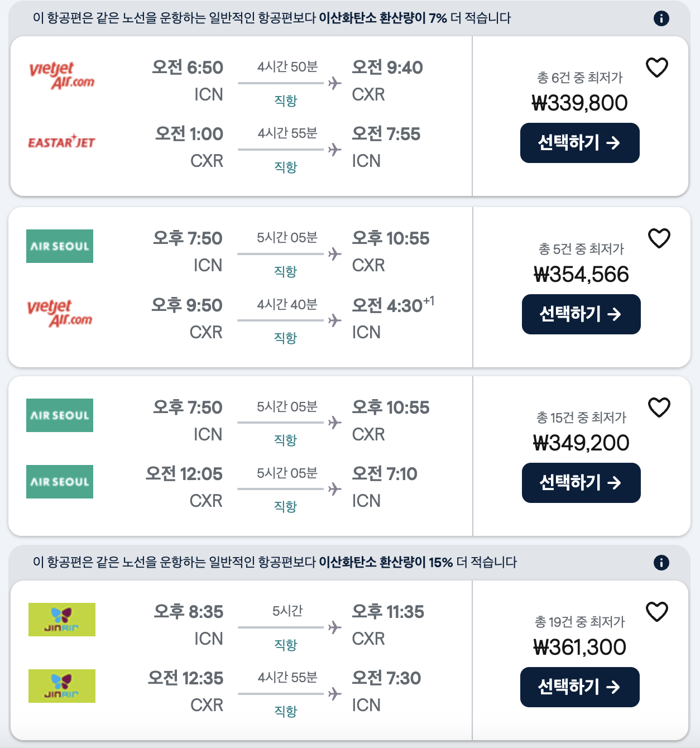The image size is (700, 748).
Task: Click the Jin Air butterfly logo
Action: [x=61, y=620]
